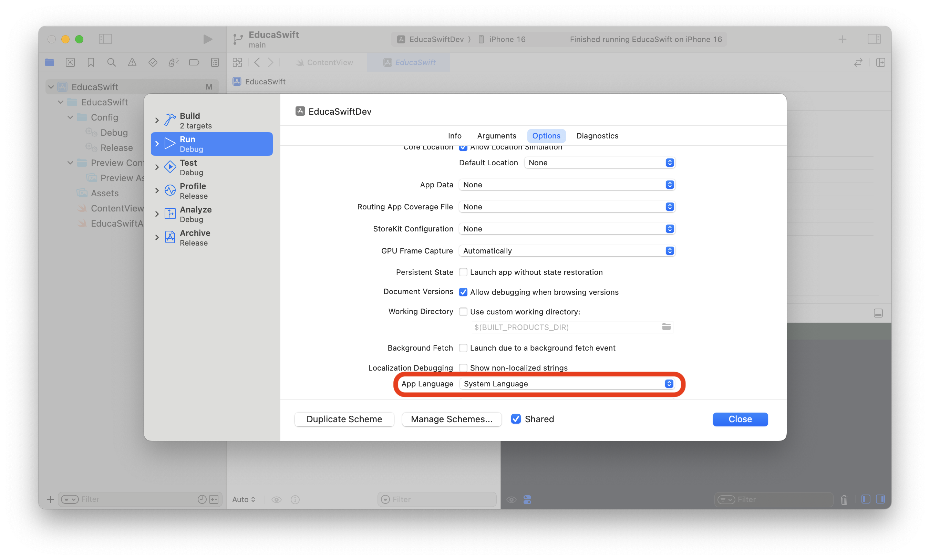
Task: Click the related items grid icon
Action: coord(237,62)
